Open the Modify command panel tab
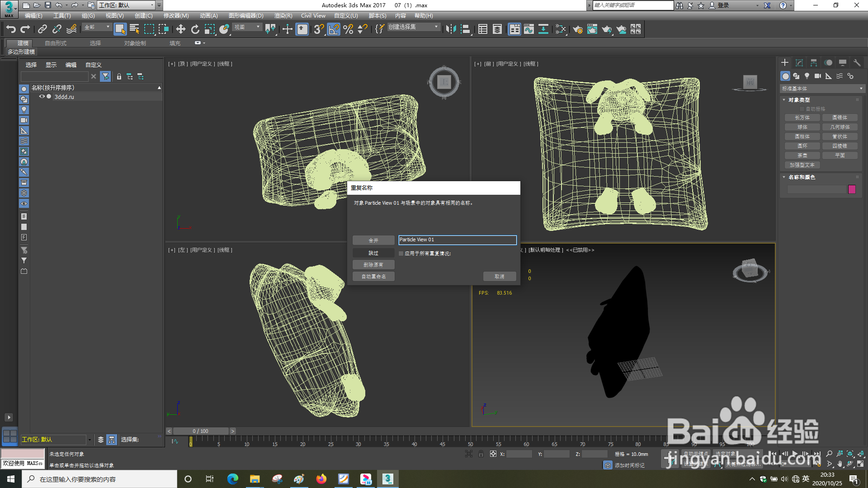868x488 pixels. tap(799, 63)
